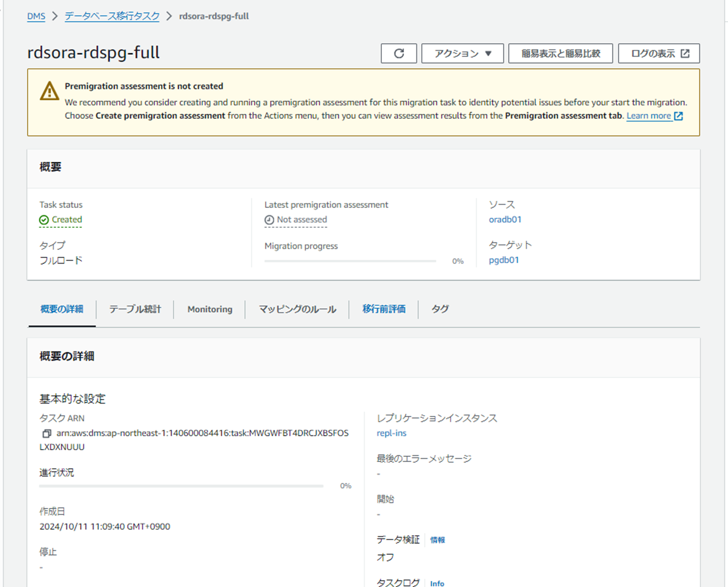Click the オフ data validation value
Screen dimensions: 728x587
(385, 557)
